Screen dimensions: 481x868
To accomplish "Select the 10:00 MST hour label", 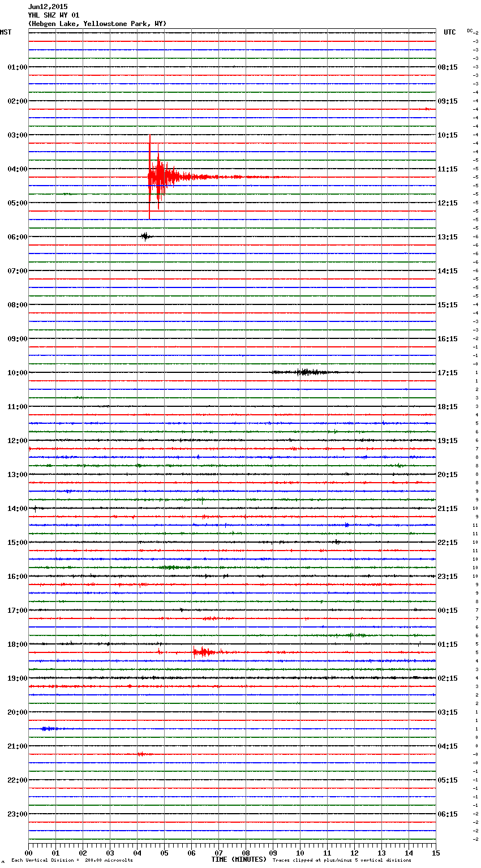I will 18,373.
